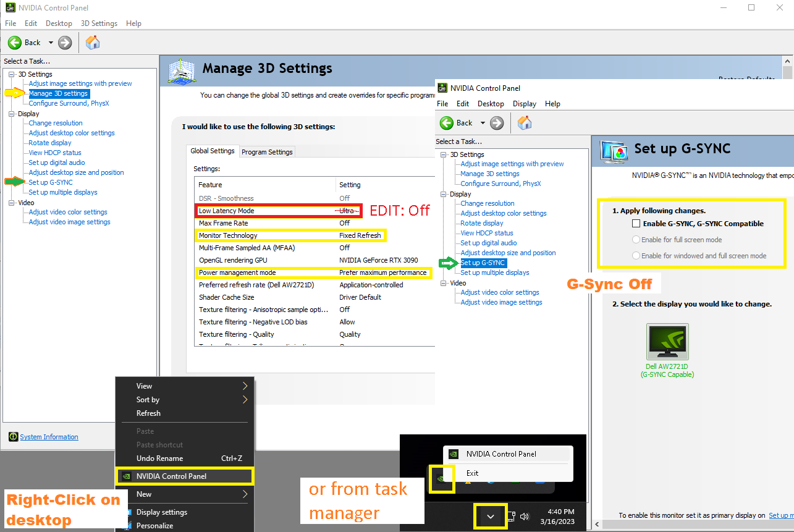
Task: Click the NVIDIA tray icon in overflow area
Action: 441,478
